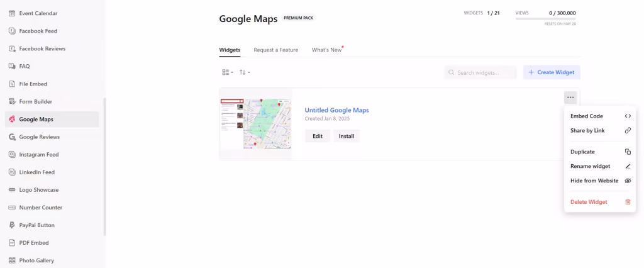
Task: Click the Edit button
Action: (318, 136)
